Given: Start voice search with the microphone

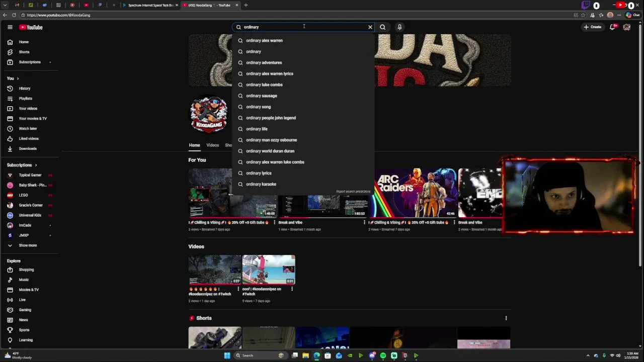Looking at the screenshot, I should 399,27.
